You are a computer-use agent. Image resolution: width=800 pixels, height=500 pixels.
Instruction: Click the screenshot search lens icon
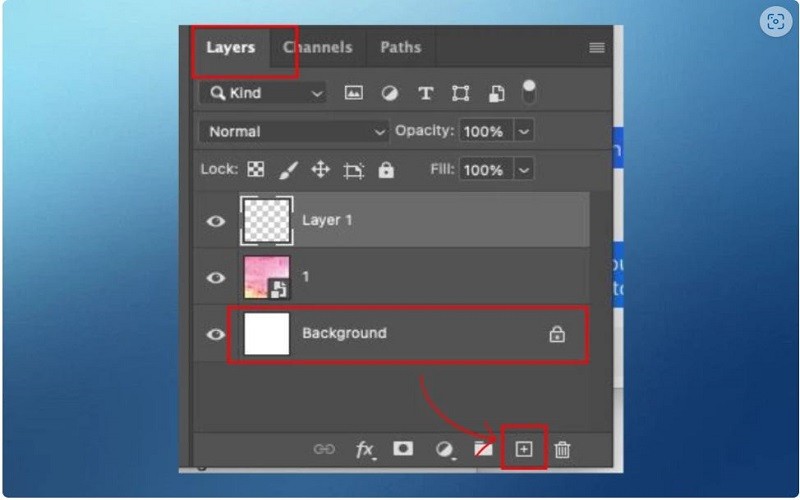pyautogui.click(x=776, y=21)
